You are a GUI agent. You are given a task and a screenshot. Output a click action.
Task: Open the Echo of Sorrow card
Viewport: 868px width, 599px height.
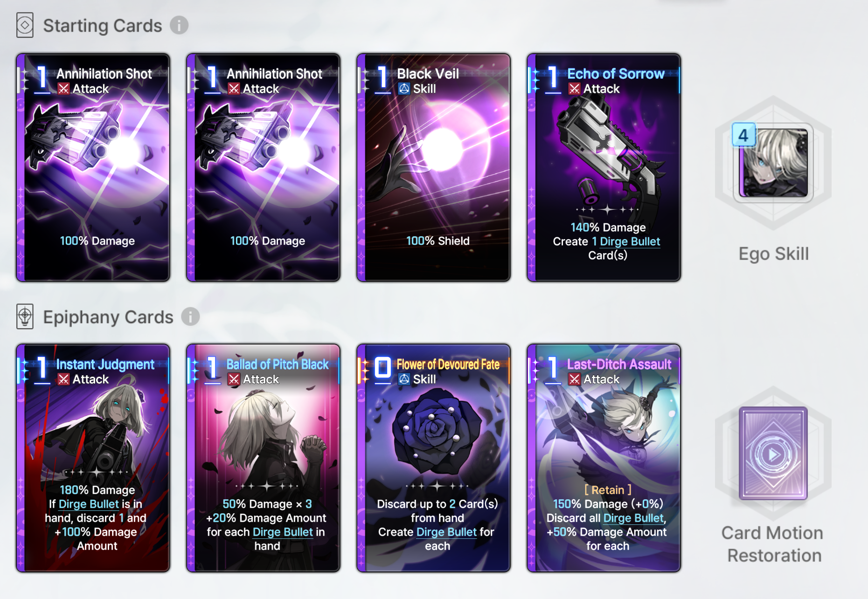604,167
